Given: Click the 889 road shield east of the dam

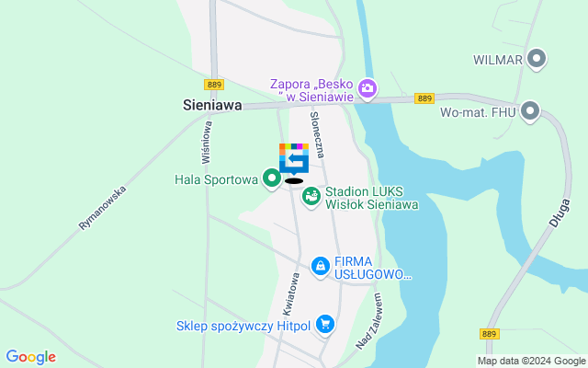Looking at the screenshot, I should 424,98.
